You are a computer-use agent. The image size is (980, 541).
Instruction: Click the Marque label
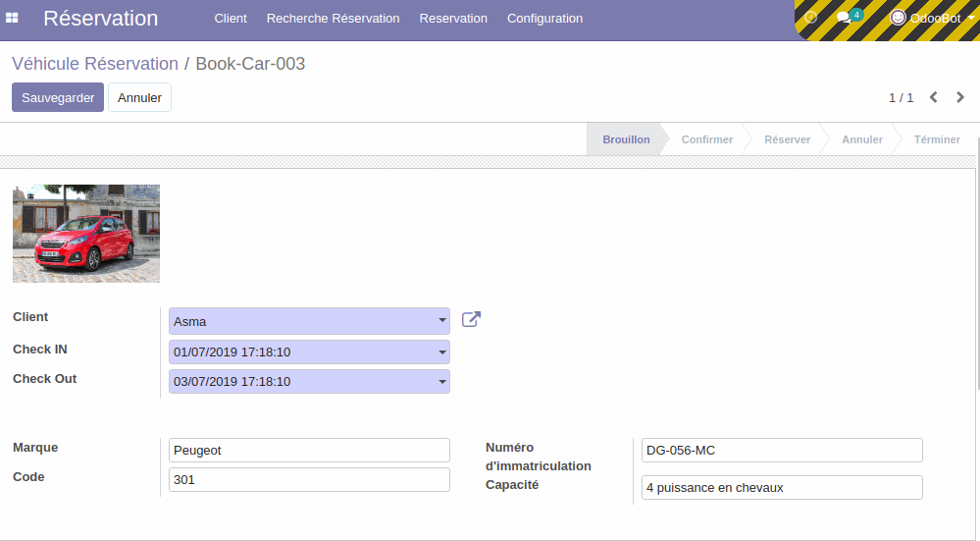35,448
